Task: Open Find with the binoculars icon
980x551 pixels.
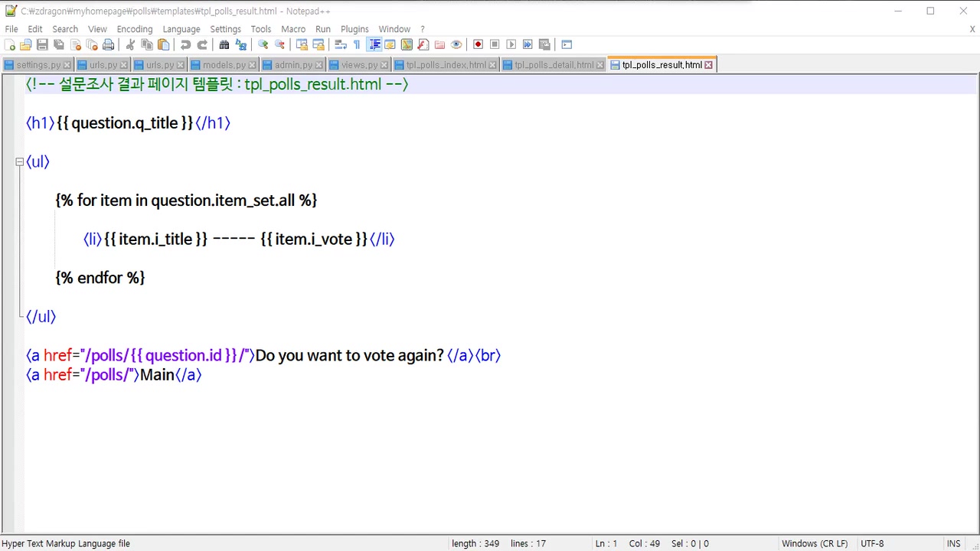Action: 224,44
